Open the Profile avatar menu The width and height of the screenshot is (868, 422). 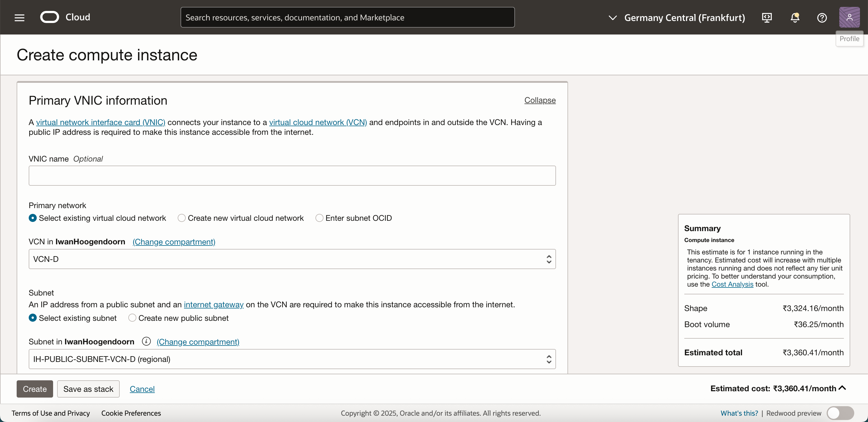pyautogui.click(x=849, y=17)
